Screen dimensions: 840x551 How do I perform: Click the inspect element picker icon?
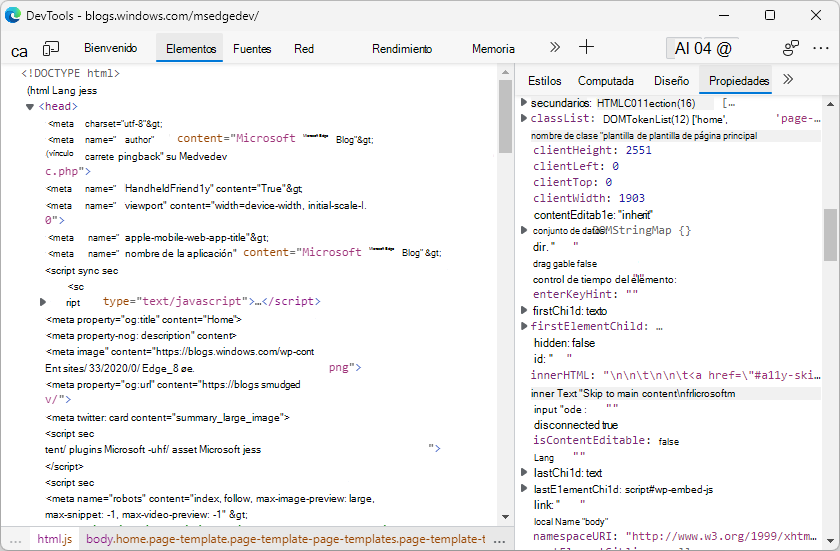point(20,49)
